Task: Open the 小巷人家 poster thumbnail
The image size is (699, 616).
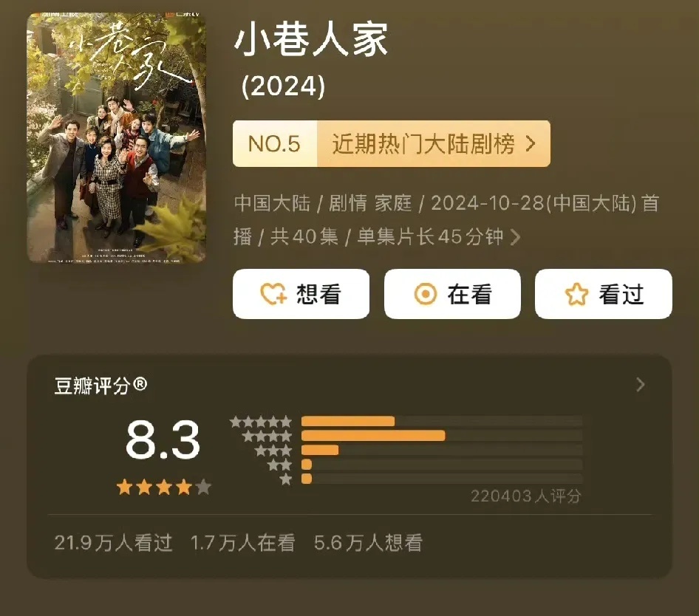Action: coord(116,137)
